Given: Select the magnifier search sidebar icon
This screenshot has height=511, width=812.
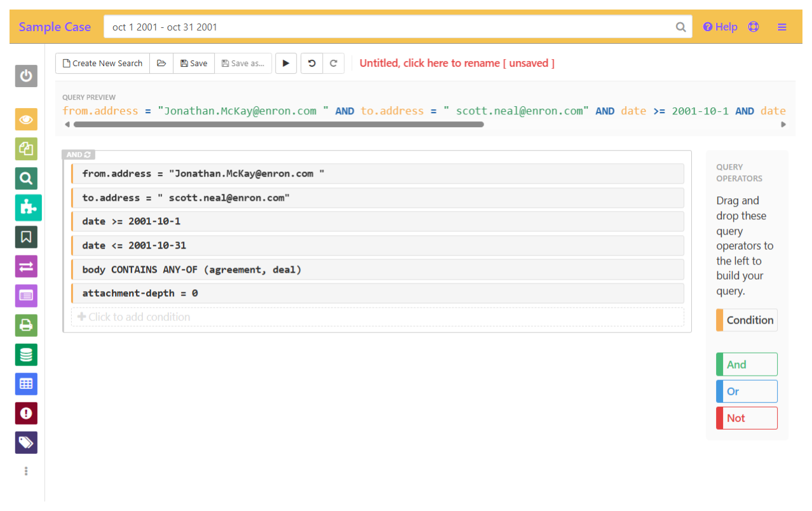Looking at the screenshot, I should [26, 179].
